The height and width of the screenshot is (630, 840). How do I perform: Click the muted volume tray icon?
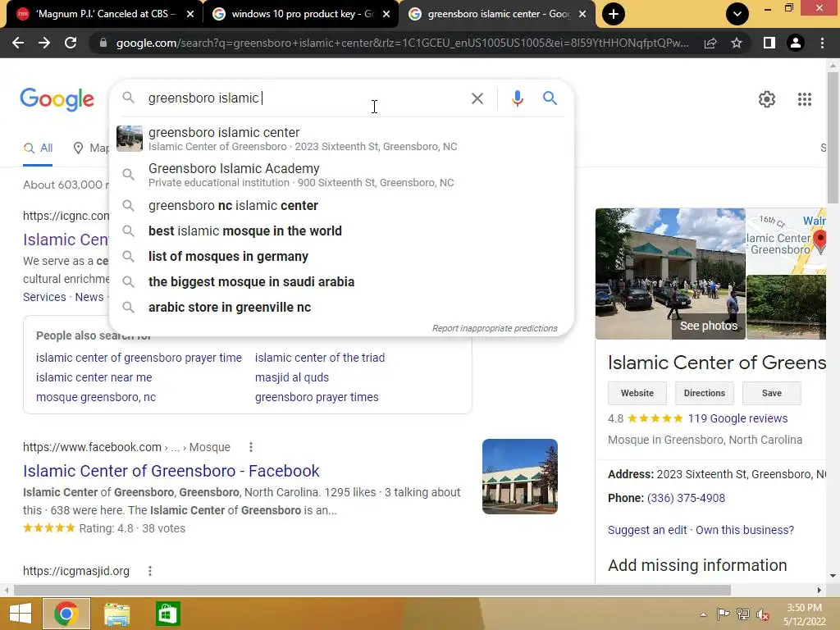tap(763, 614)
